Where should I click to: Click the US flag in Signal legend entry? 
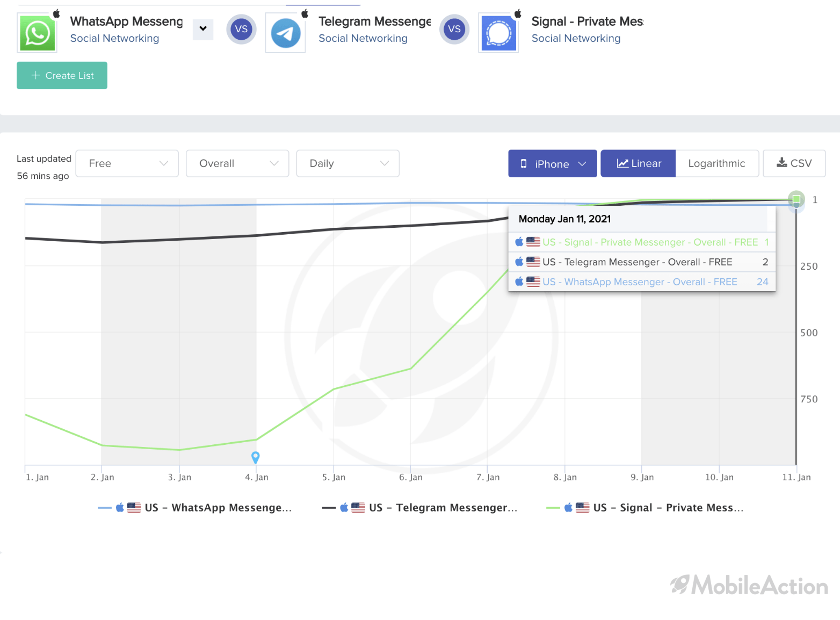tap(583, 508)
